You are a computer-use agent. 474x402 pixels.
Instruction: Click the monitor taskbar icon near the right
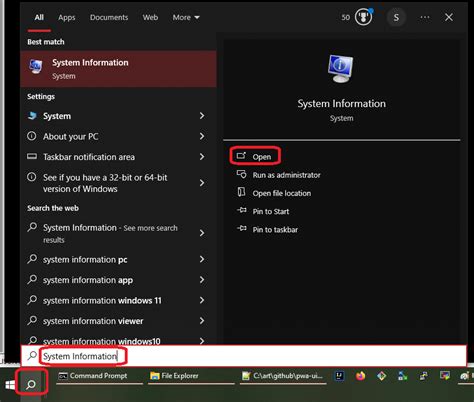(445, 376)
